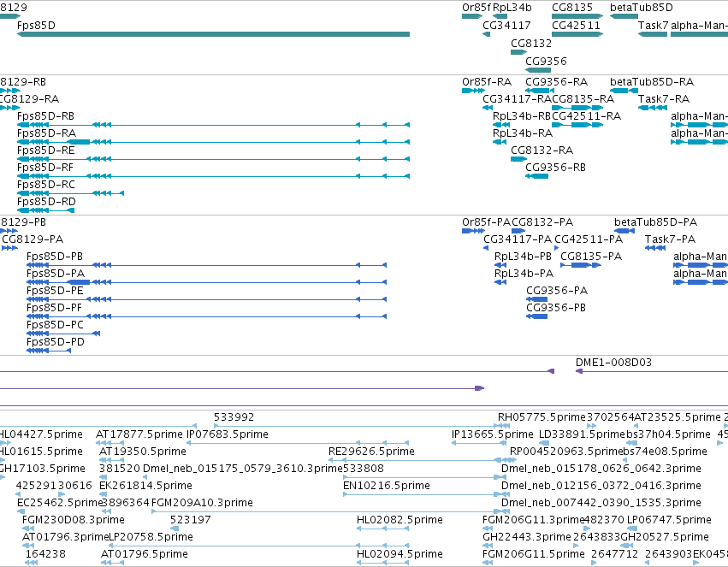Click the Fps85D-RB transcript label
This screenshot has width=728, height=567.
[x=45, y=116]
